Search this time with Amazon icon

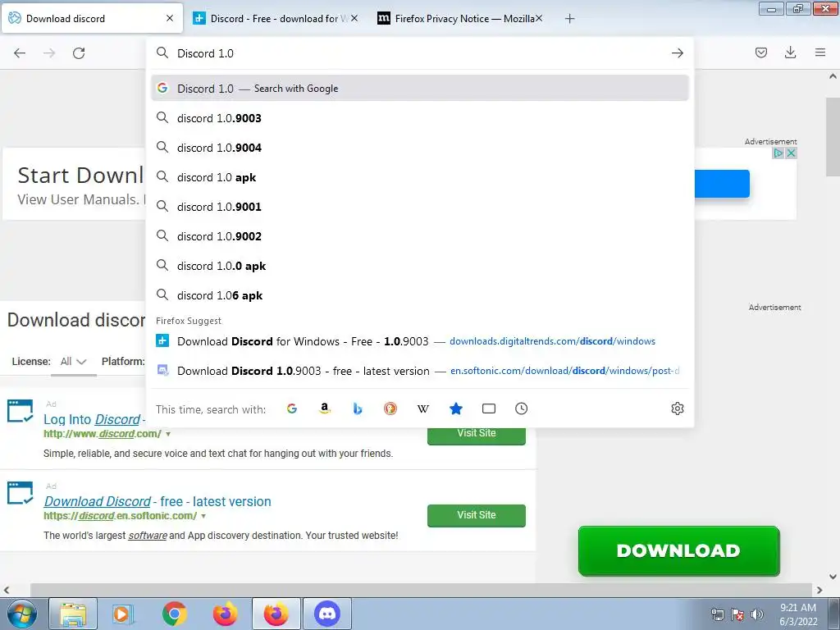[325, 409]
